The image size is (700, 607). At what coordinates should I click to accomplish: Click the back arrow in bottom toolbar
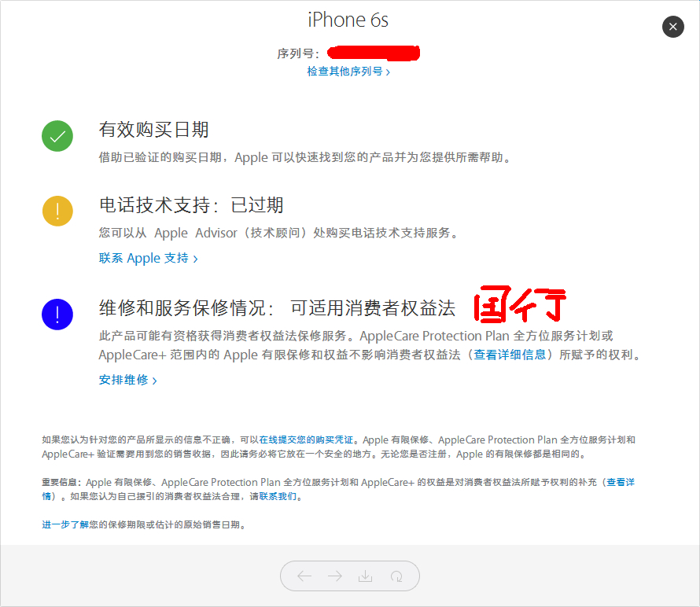(304, 576)
